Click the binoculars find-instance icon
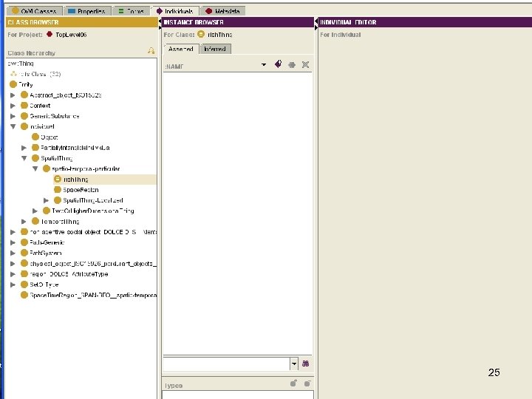The image size is (532, 399). tap(305, 364)
